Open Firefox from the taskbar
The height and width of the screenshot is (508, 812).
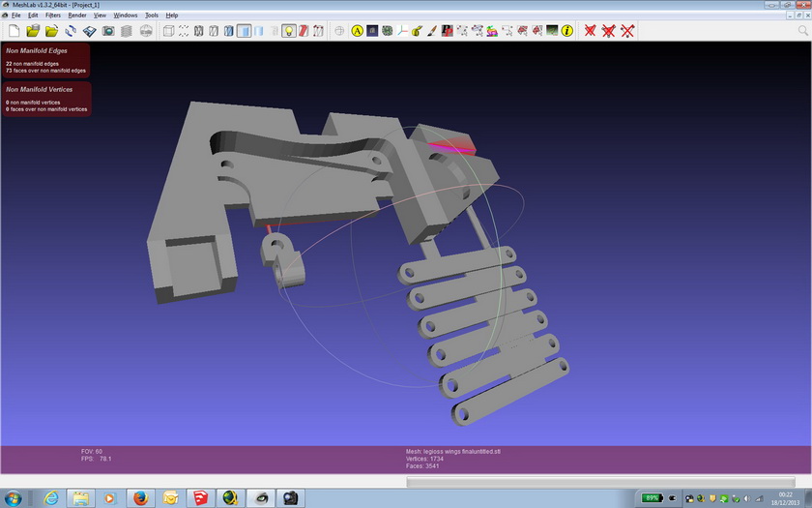pos(140,498)
